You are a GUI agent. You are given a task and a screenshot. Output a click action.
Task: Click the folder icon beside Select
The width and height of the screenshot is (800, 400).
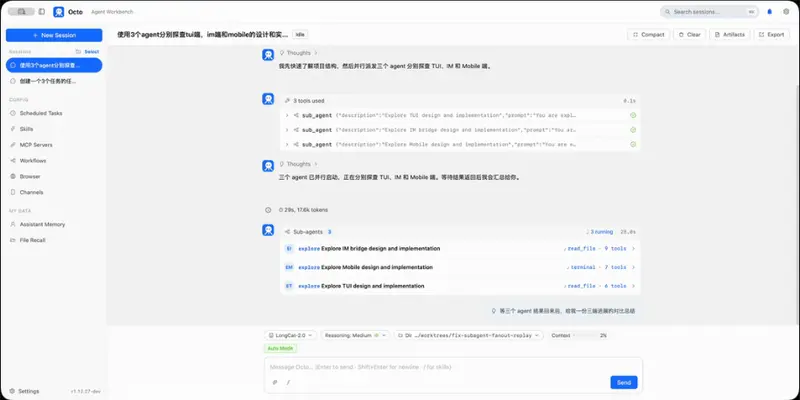click(x=78, y=52)
